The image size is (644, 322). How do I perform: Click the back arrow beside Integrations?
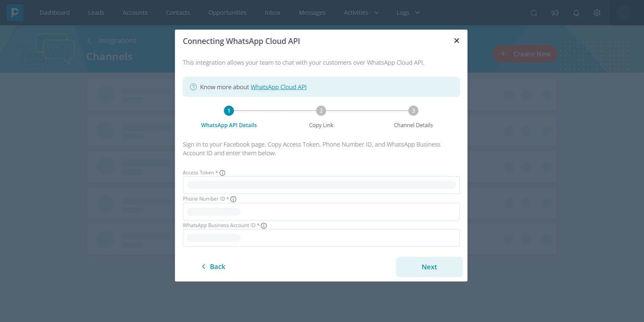pos(89,41)
